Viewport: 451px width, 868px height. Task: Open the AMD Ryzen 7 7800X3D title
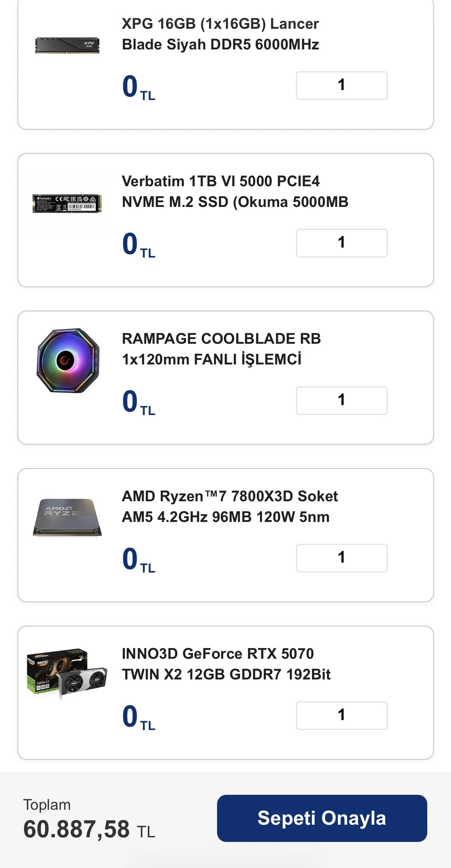click(229, 507)
